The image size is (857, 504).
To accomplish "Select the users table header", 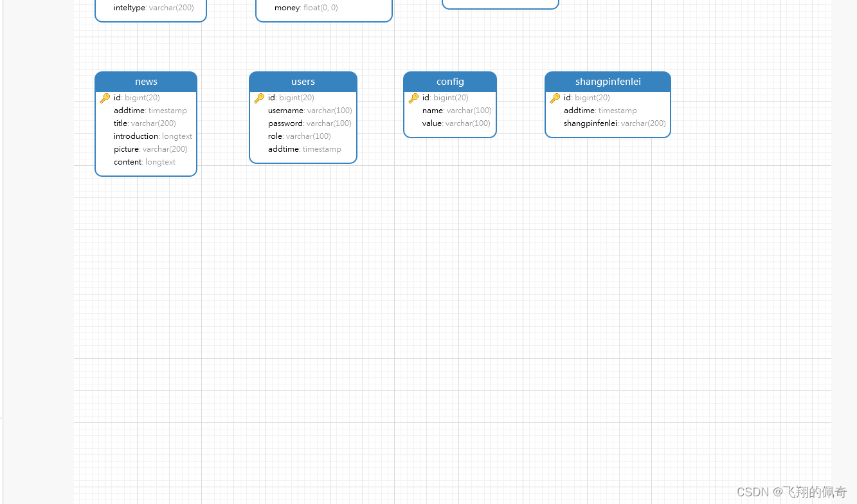I will (x=303, y=82).
